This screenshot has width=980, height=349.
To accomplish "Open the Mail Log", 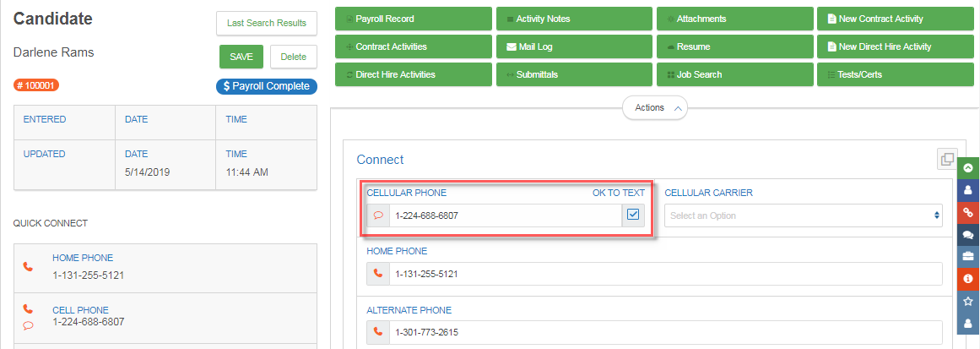I will pyautogui.click(x=575, y=46).
